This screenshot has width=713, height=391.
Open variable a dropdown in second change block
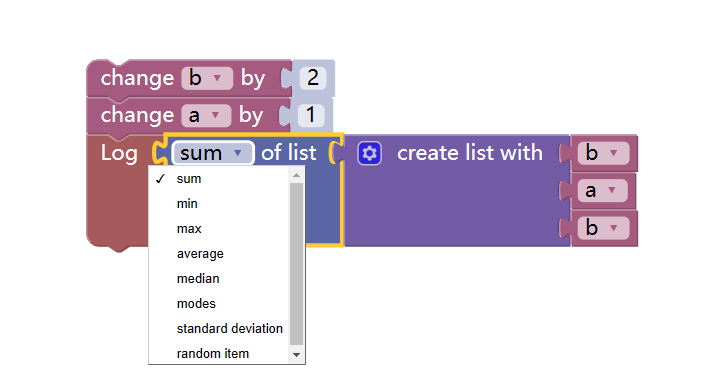(206, 115)
